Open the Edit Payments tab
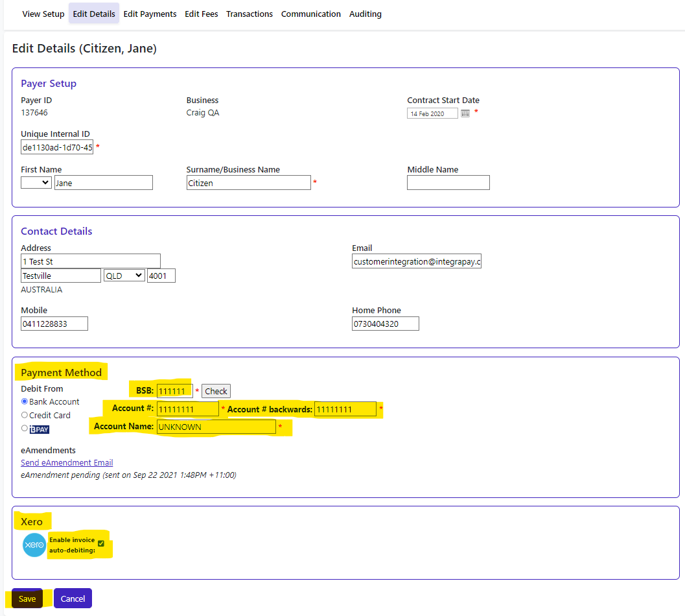The image size is (685, 616). click(x=150, y=14)
